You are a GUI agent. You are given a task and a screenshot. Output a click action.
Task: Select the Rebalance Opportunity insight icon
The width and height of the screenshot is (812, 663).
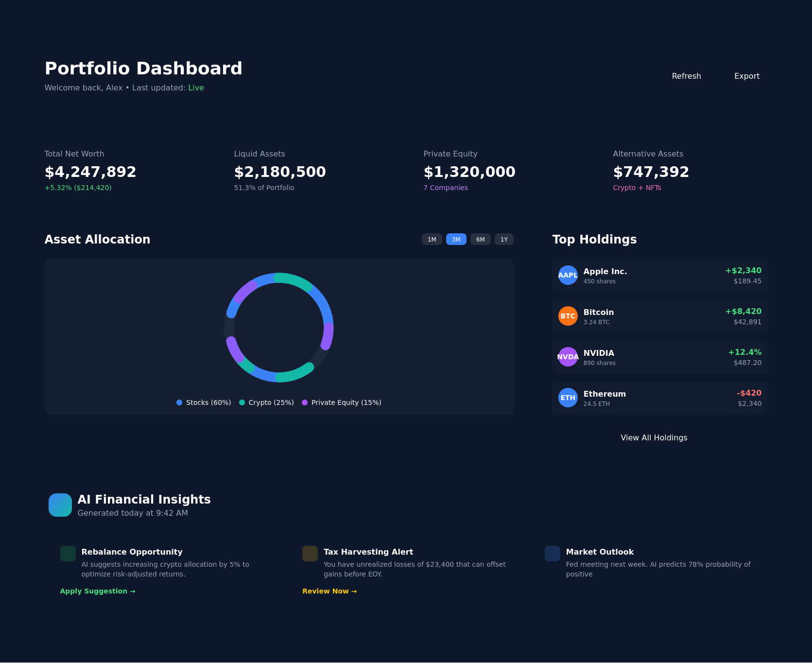pos(67,553)
